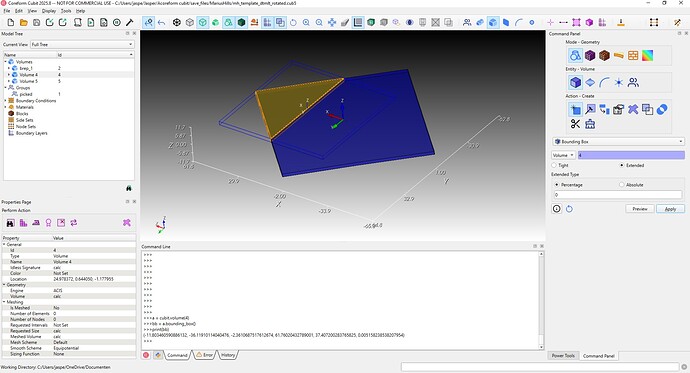Expand the Volume 5 tree node
The width and height of the screenshot is (690, 373).
9,81
